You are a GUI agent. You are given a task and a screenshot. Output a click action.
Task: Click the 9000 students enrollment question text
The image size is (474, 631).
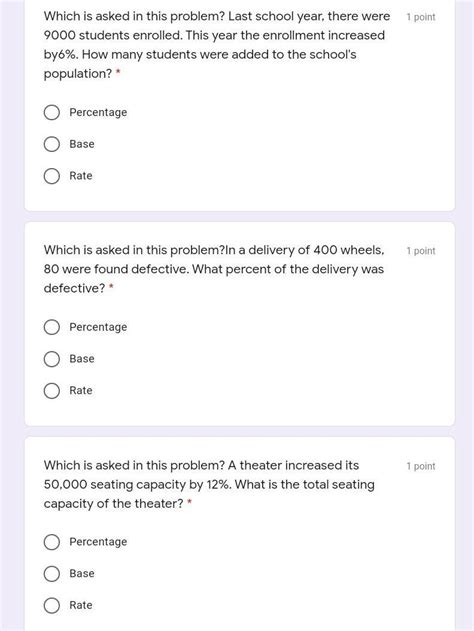216,45
